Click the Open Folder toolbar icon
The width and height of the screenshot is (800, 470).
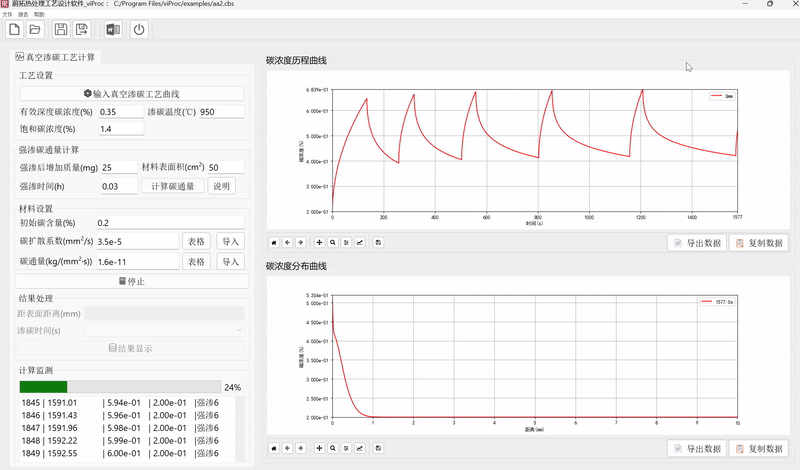tap(37, 30)
